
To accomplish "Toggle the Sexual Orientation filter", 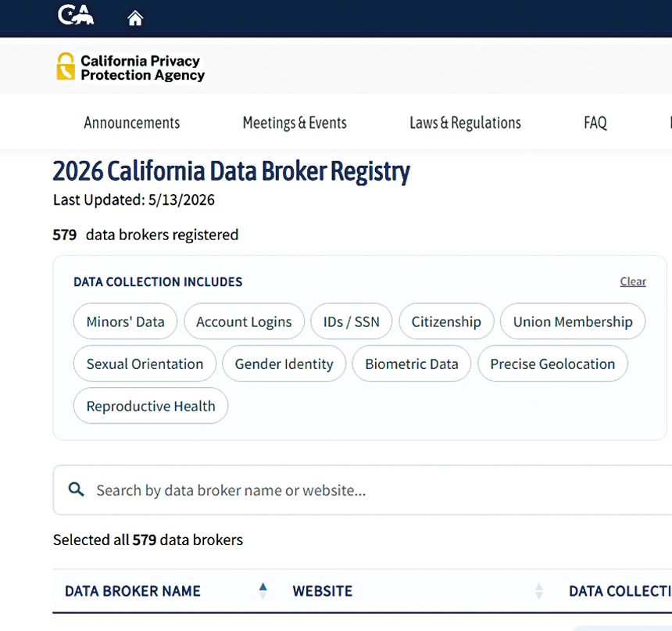I will coord(145,364).
